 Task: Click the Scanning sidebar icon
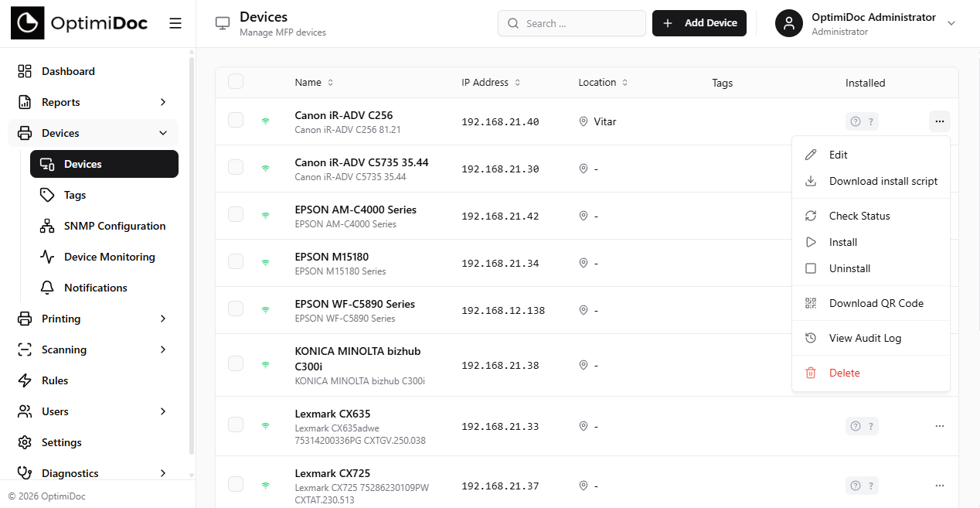point(25,349)
